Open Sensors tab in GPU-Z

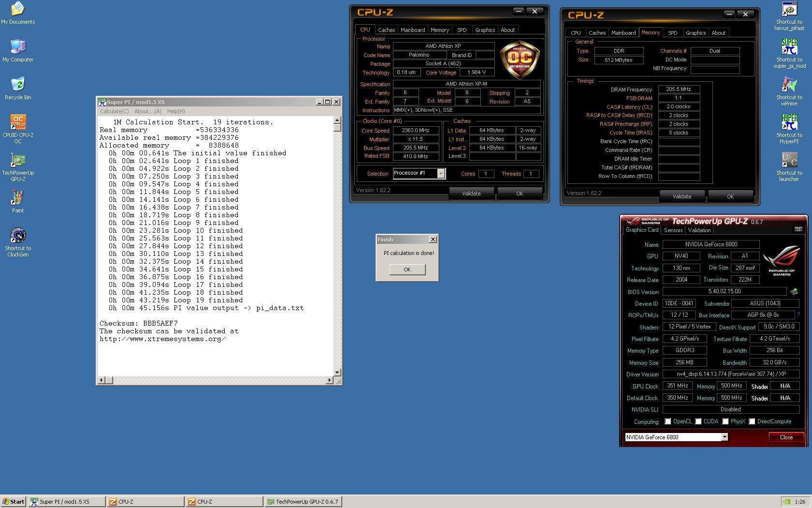[x=673, y=230]
